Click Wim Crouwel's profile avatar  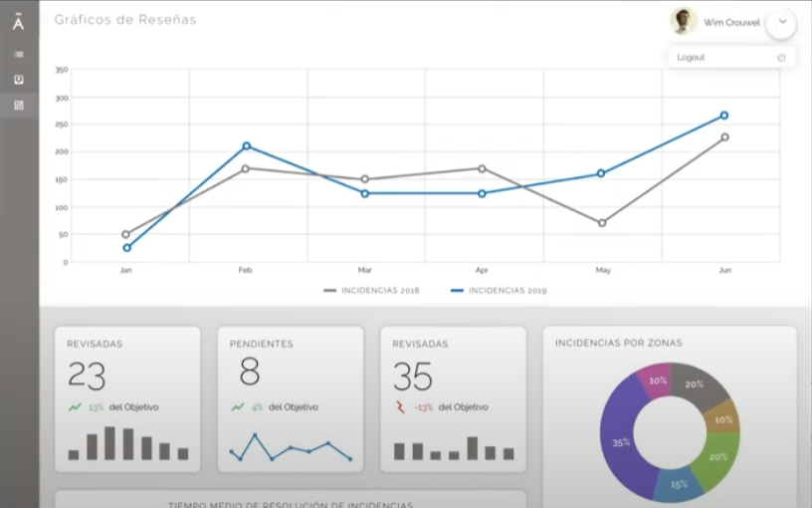click(x=684, y=21)
